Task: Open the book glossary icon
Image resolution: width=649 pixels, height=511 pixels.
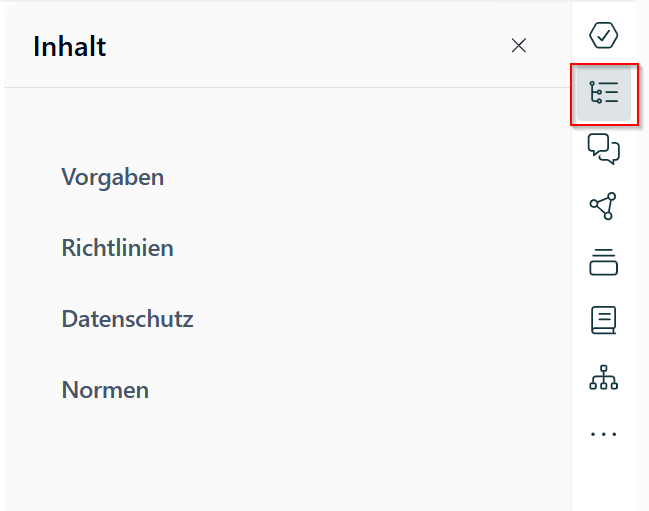Action: click(603, 320)
